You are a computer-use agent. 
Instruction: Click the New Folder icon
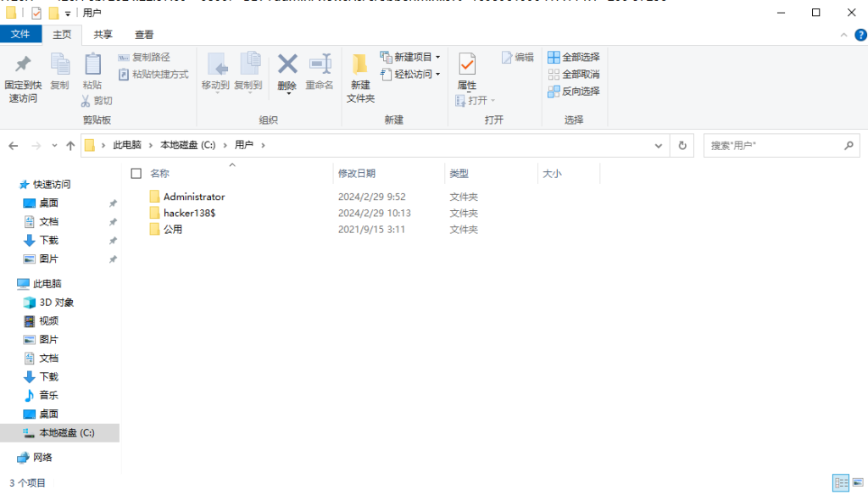point(360,75)
